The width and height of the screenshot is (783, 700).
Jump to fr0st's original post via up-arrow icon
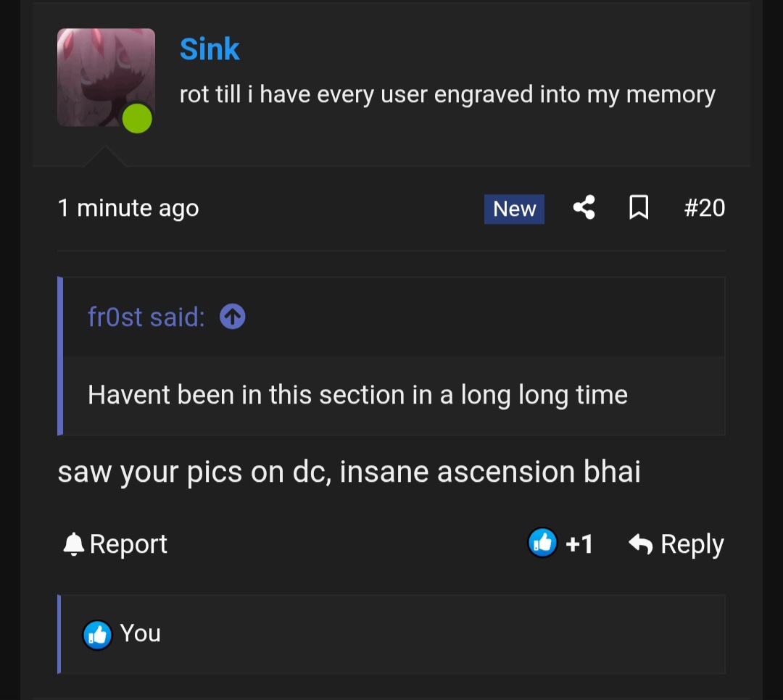point(233,317)
